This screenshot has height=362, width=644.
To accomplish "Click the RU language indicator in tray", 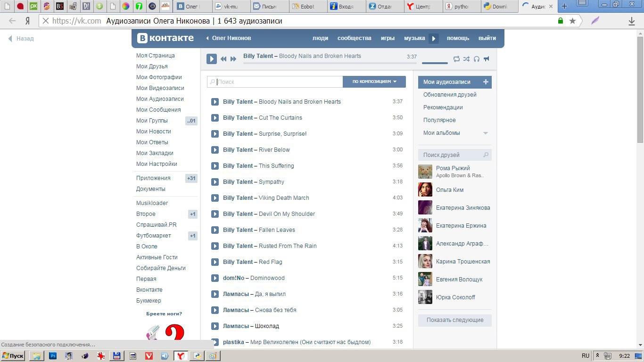I will tap(586, 356).
